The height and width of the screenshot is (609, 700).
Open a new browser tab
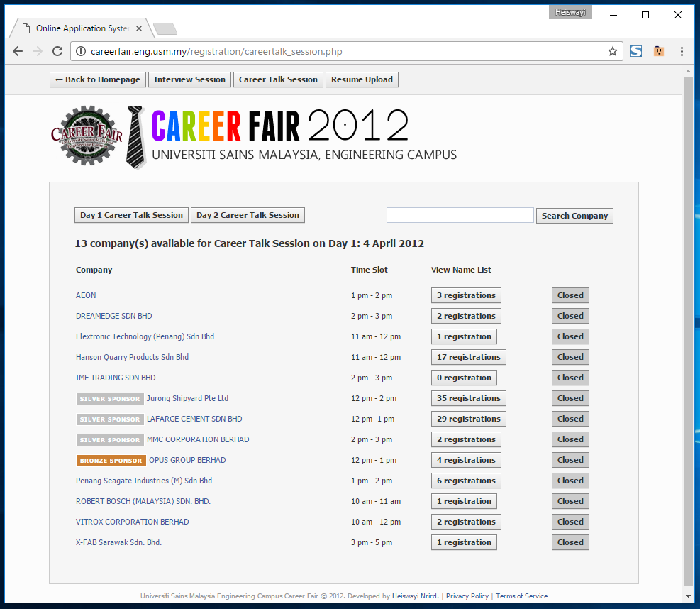pyautogui.click(x=165, y=28)
